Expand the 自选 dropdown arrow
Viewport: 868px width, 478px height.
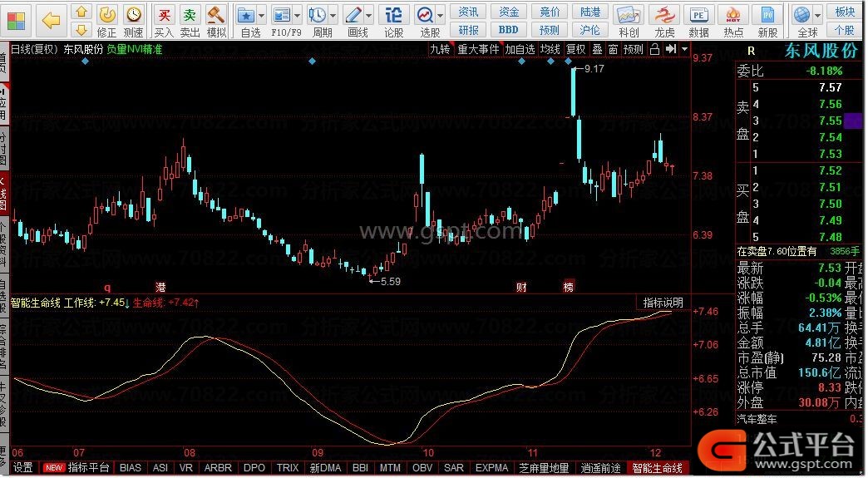(261, 16)
